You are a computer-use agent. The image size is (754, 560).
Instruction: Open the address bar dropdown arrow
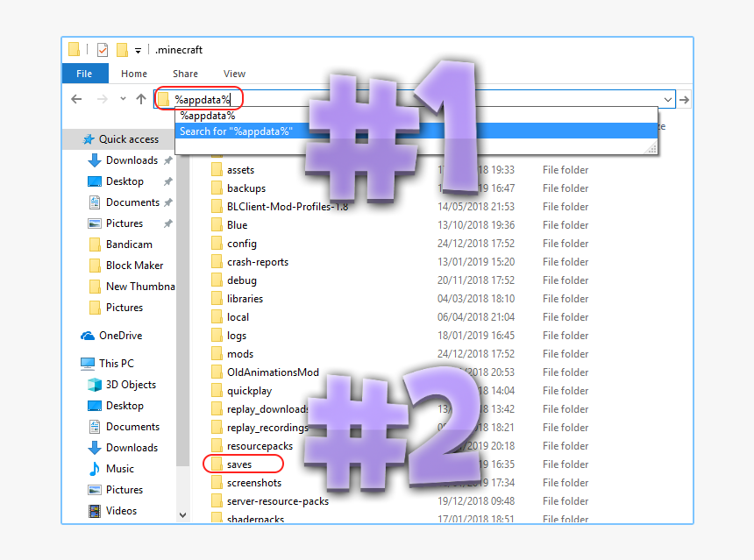(668, 99)
